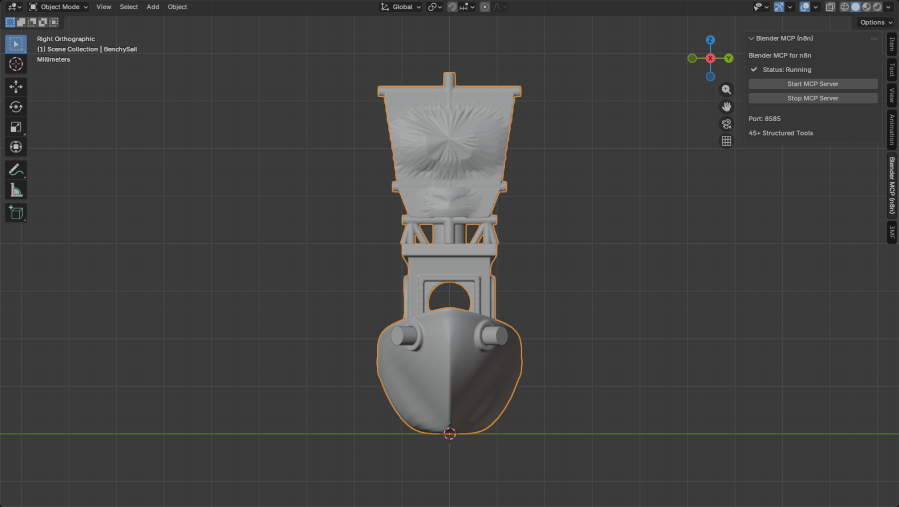The height and width of the screenshot is (507, 899).
Task: Activate the Move tool
Action: click(x=15, y=87)
